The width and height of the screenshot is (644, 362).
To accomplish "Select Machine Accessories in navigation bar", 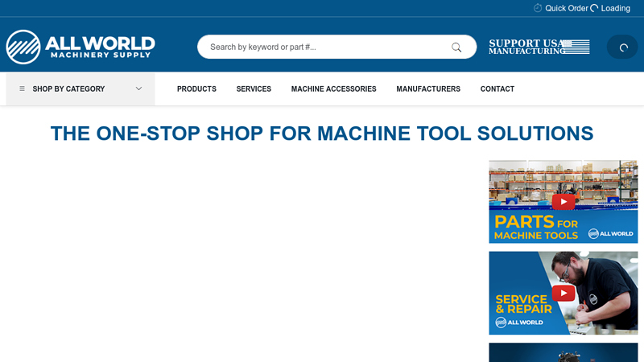I will [333, 89].
